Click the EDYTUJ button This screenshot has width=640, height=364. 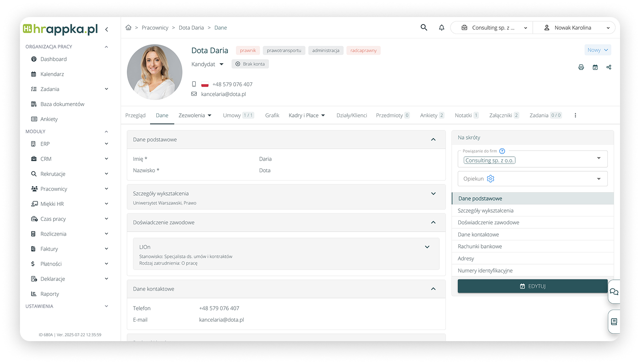[532, 286]
